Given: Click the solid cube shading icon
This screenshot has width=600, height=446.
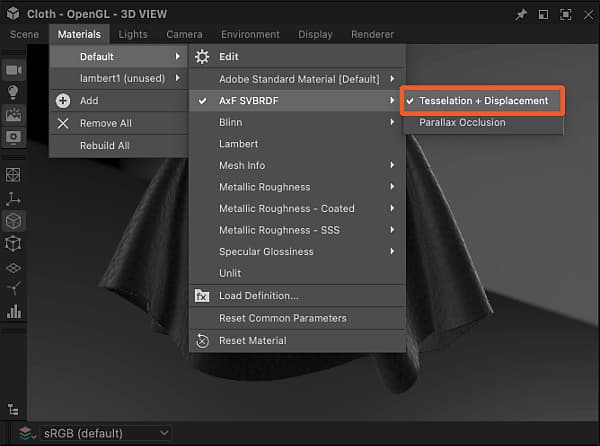Looking at the screenshot, I should click(x=13, y=221).
